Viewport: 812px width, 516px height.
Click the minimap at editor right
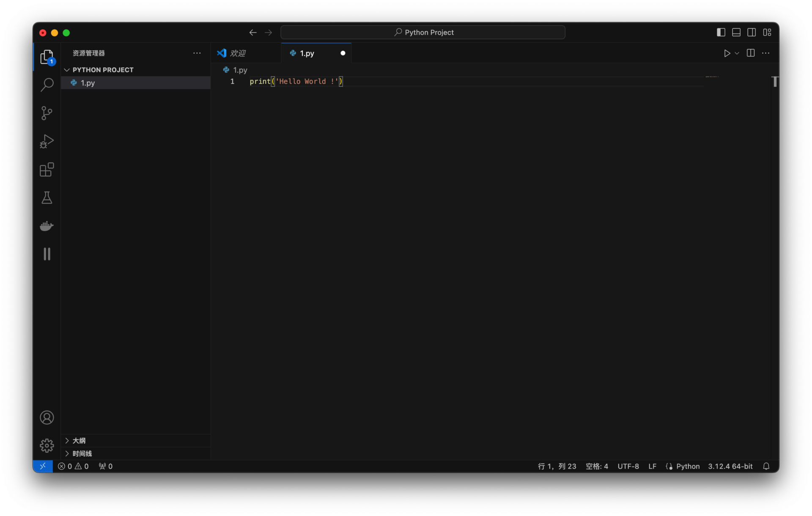pyautogui.click(x=712, y=77)
